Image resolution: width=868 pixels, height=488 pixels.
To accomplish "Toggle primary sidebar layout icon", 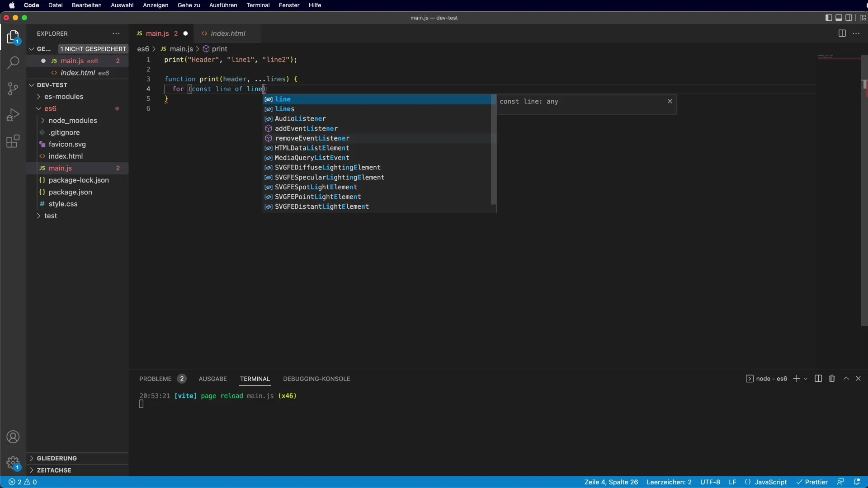I will tap(828, 18).
